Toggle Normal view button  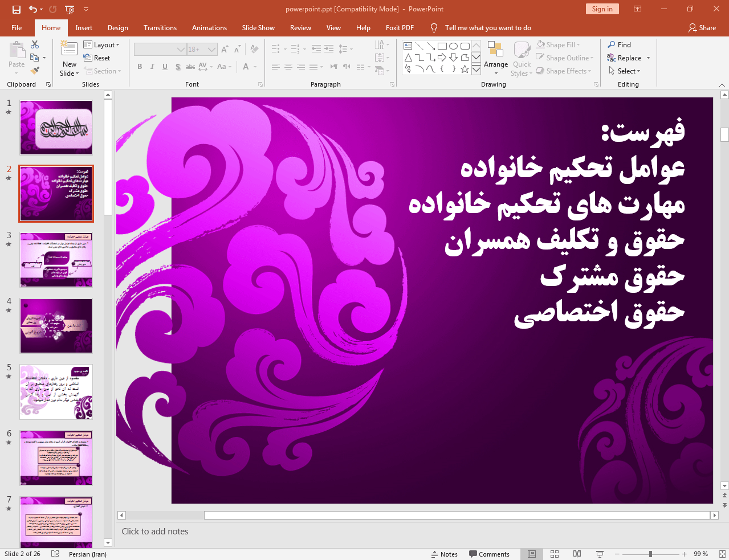pos(531,554)
